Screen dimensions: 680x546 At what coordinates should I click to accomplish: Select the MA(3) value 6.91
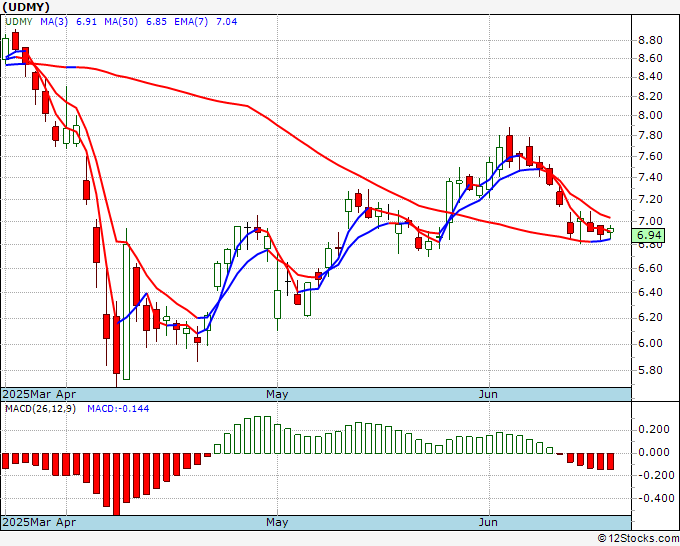(x=86, y=22)
